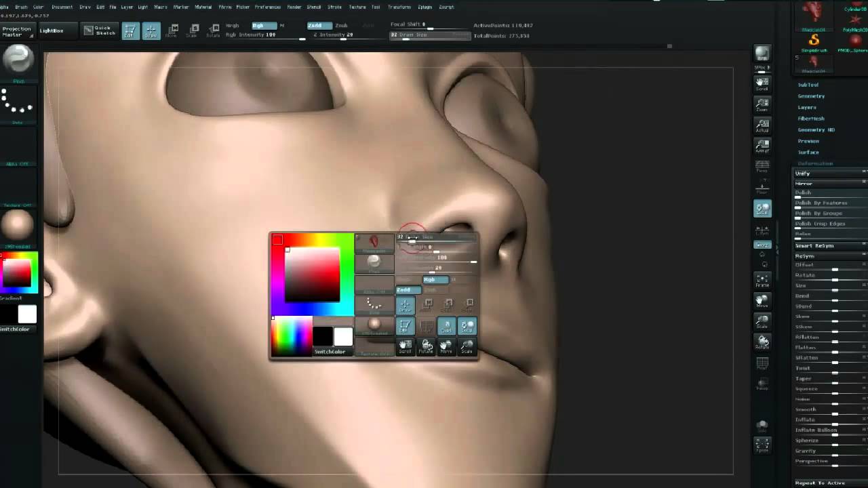Image resolution: width=868 pixels, height=488 pixels.
Task: Click the Draw icon in the popup panel
Action: click(x=405, y=306)
